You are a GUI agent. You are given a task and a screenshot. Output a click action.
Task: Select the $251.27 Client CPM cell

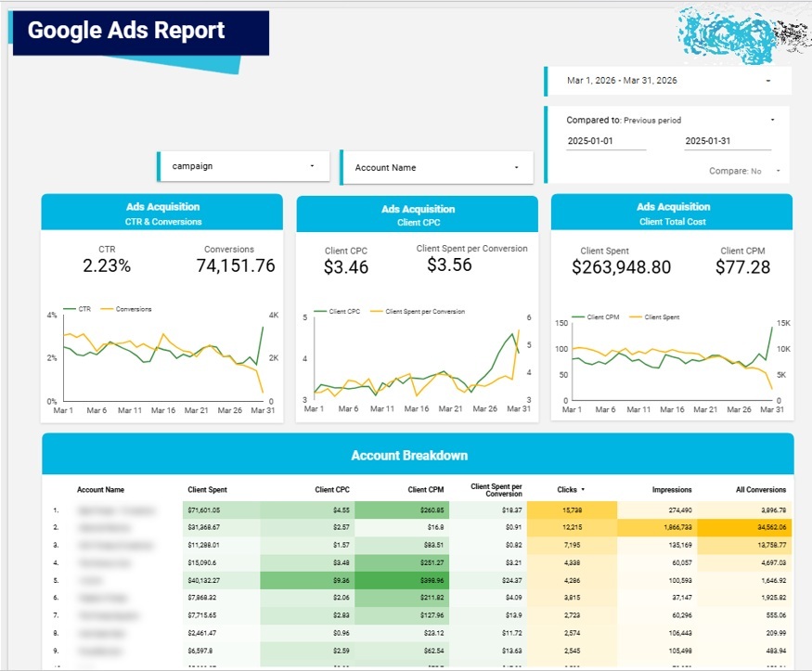[x=402, y=562]
